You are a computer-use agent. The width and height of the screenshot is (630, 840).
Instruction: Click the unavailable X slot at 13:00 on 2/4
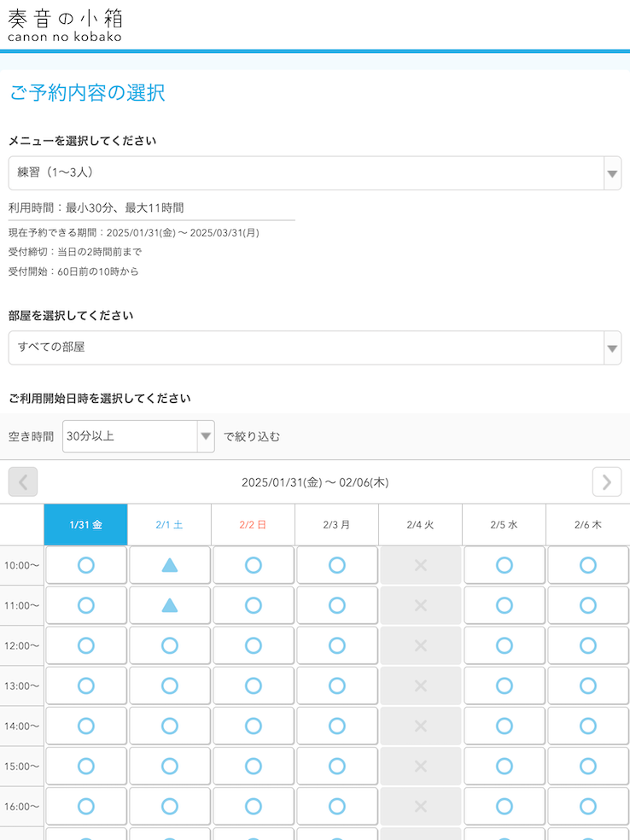(421, 685)
